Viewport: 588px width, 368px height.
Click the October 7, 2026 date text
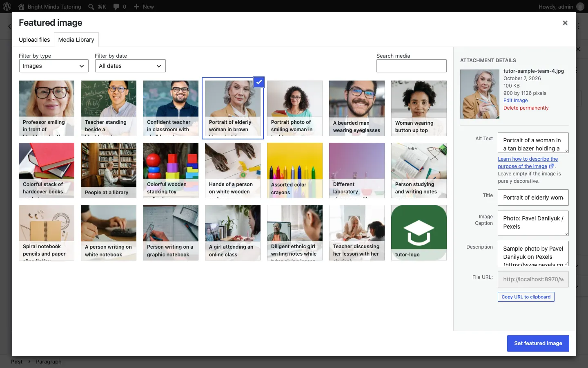522,79
